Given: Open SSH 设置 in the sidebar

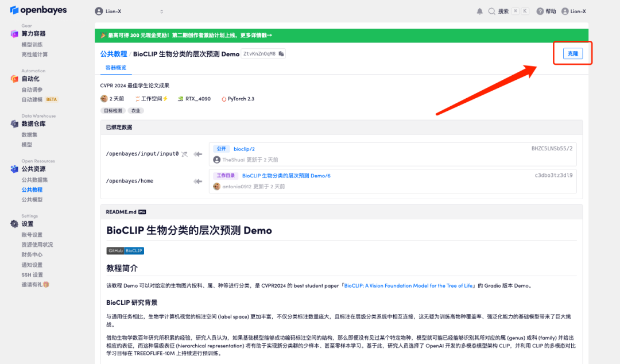Looking at the screenshot, I should tap(32, 275).
